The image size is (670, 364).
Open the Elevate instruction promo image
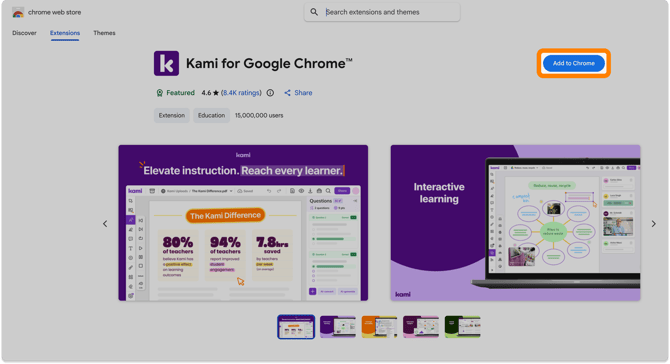coord(243,223)
